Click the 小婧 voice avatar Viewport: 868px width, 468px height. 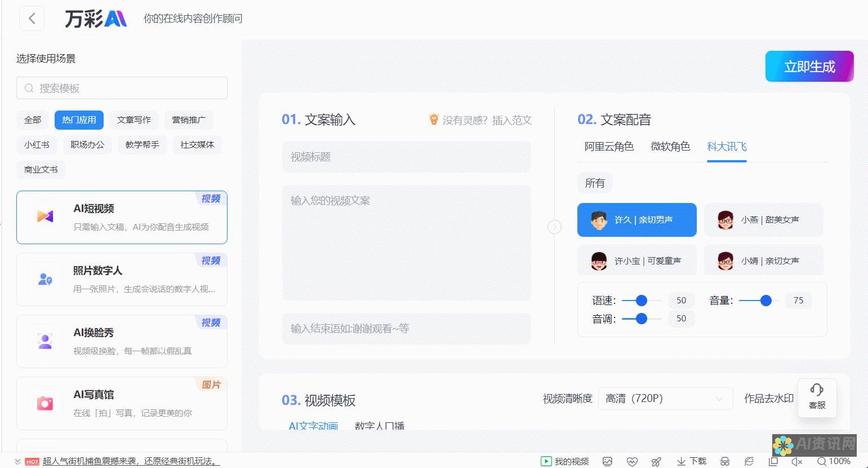click(x=725, y=261)
